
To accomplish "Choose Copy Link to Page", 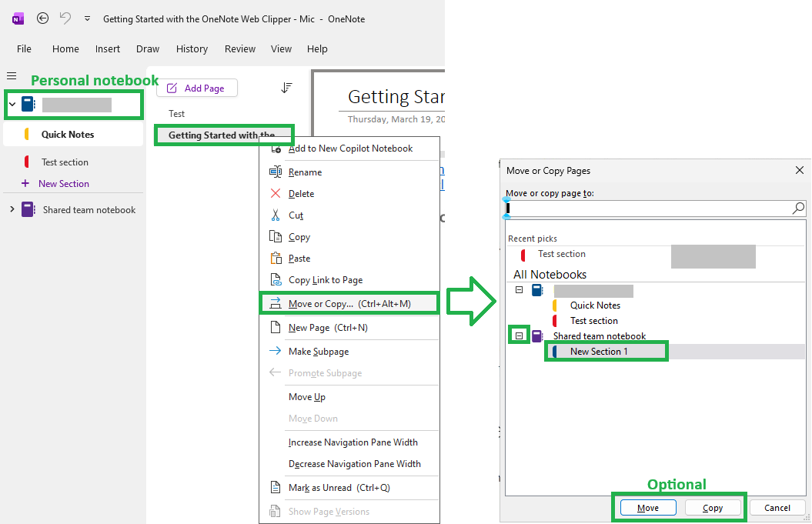I will (x=349, y=279).
